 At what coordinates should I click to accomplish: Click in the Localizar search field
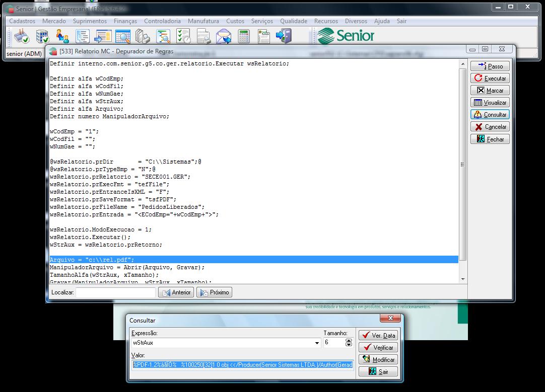[x=115, y=292]
